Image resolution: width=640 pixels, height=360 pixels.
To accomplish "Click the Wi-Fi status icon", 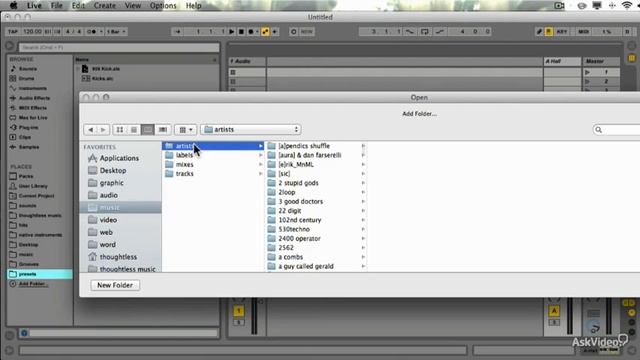I will point(627,5).
